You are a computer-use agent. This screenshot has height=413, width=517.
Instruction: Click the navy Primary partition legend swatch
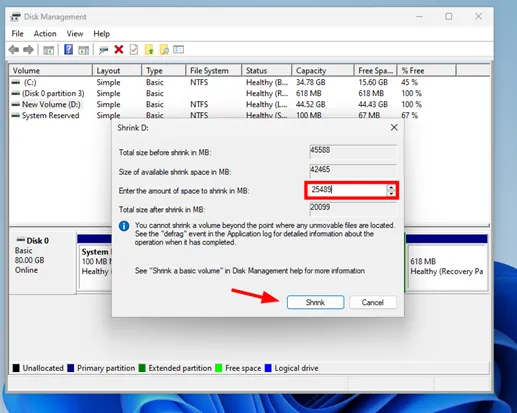[70, 368]
